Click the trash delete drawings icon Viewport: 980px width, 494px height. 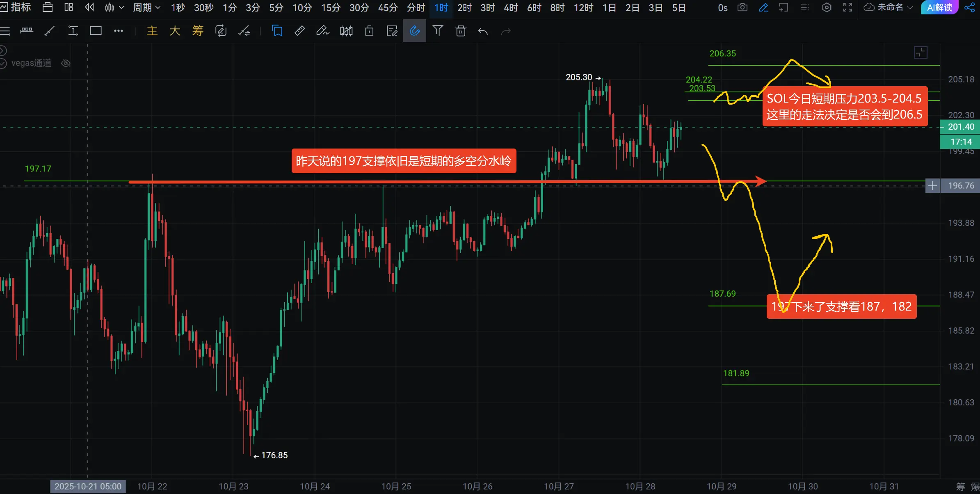(x=461, y=31)
